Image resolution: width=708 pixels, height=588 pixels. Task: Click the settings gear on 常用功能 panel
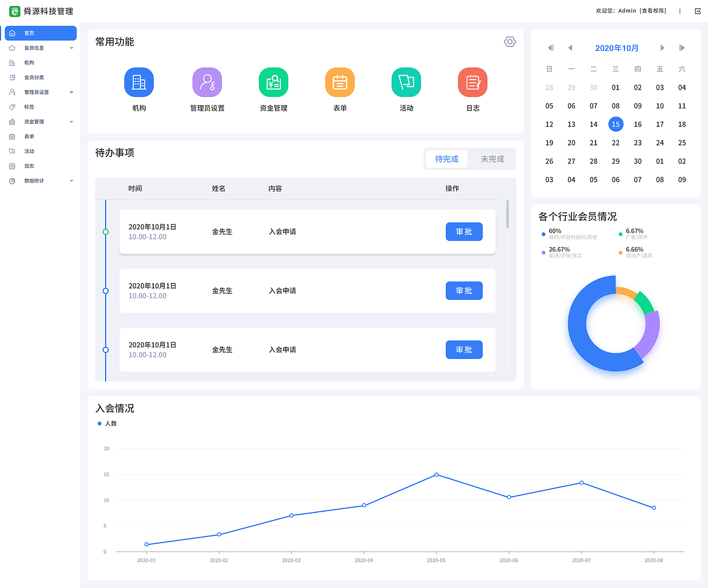[x=509, y=41]
